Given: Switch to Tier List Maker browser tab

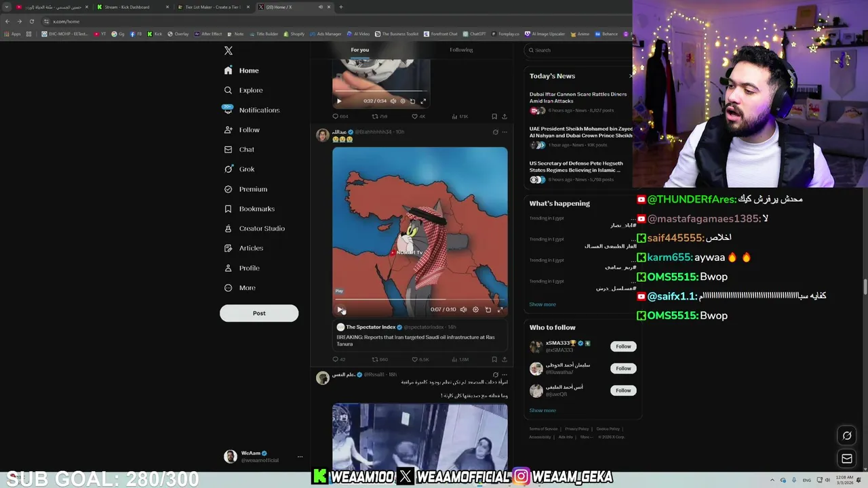Looking at the screenshot, I should click(212, 7).
